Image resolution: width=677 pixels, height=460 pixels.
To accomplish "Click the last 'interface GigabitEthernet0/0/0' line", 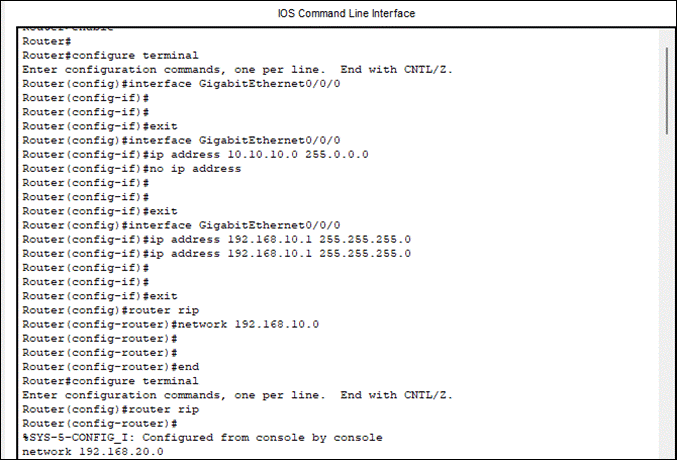I will tap(181, 225).
